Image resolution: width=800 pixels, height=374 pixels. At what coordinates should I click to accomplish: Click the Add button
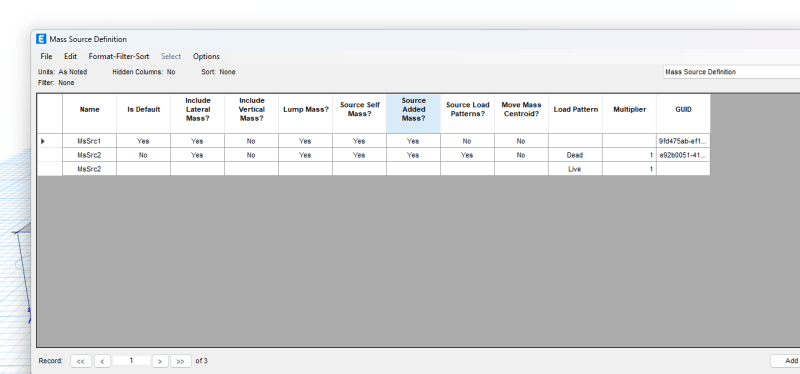point(786,361)
